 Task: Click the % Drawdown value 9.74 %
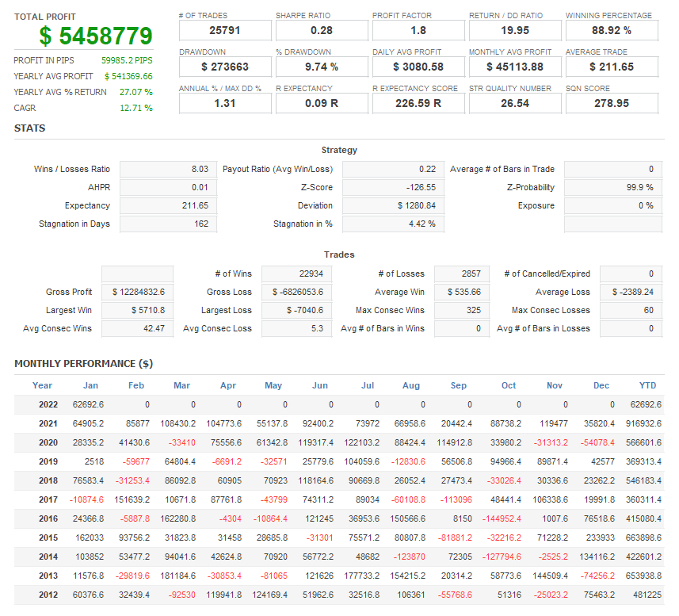(x=322, y=67)
